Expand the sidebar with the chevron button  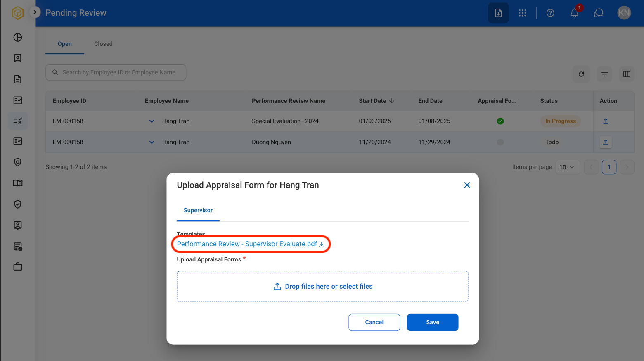tap(35, 12)
